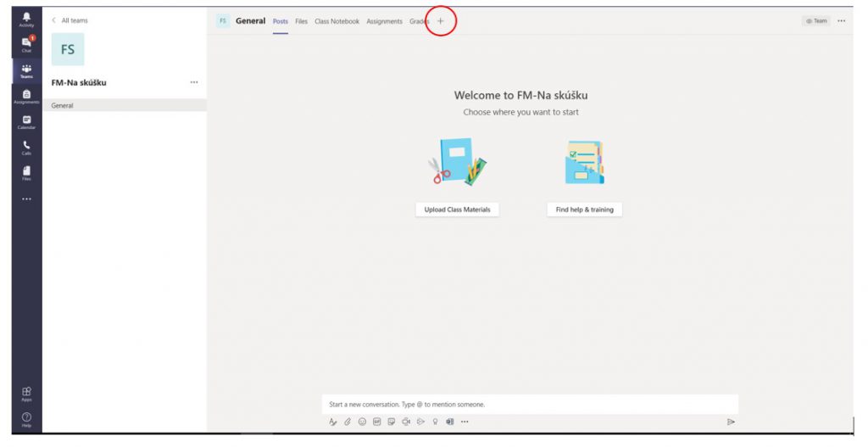Send the message with the arrow icon
Screen dimensions: 868x447
tap(731, 422)
